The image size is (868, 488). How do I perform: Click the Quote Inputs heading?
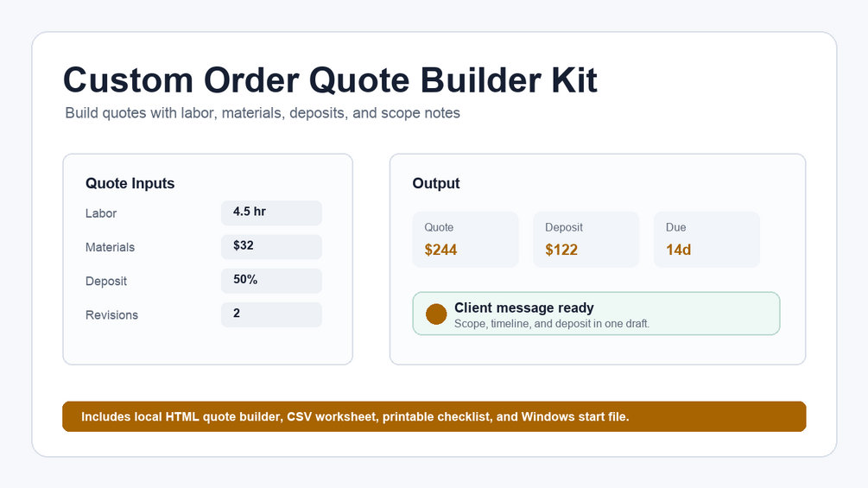(130, 183)
